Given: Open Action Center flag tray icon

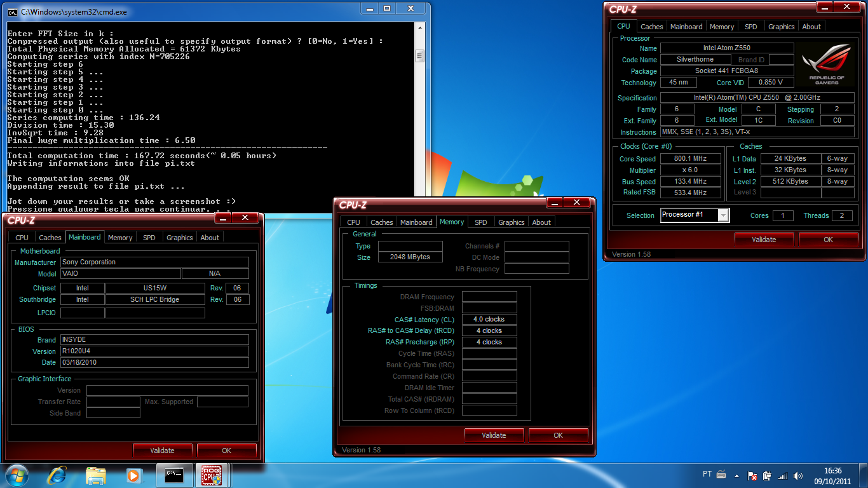Looking at the screenshot, I should coord(752,475).
